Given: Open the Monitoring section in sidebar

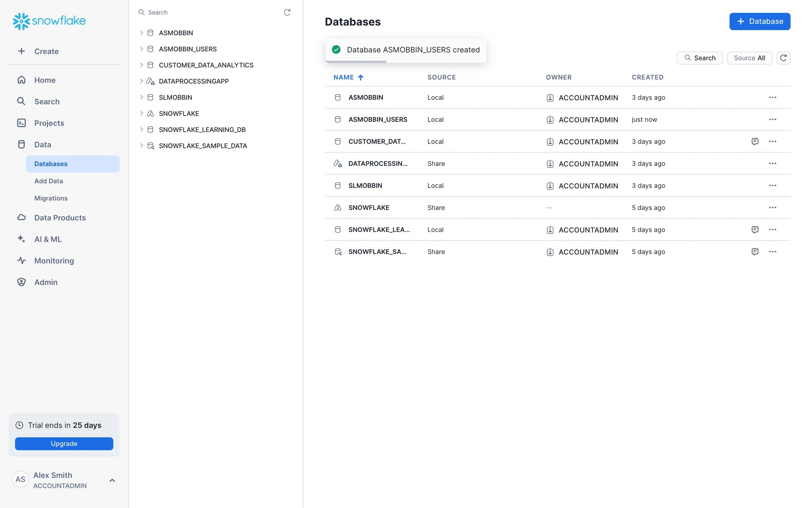Looking at the screenshot, I should point(54,261).
